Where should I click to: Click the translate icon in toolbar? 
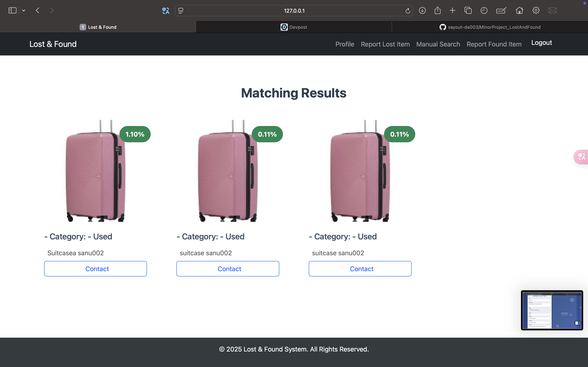[166, 11]
